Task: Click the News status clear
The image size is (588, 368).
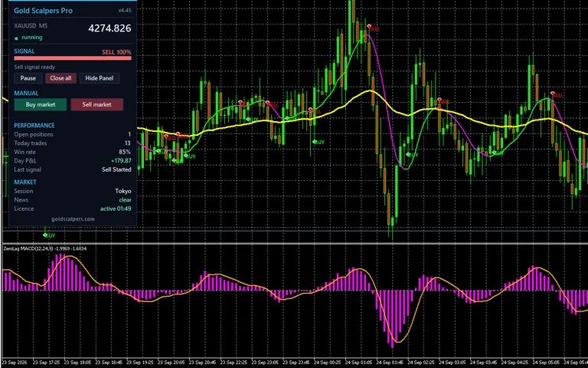Action: [x=126, y=200]
